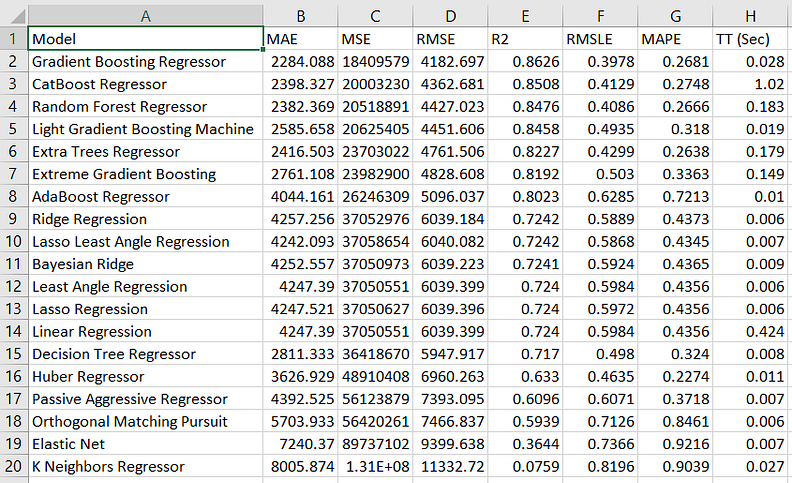Select column H header
Image resolution: width=792 pixels, height=483 pixels.
(x=751, y=16)
